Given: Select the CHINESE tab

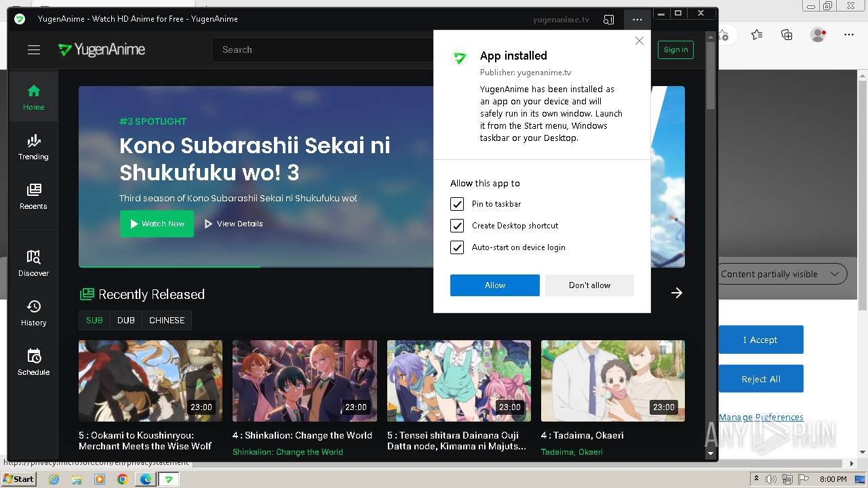Looking at the screenshot, I should point(167,321).
